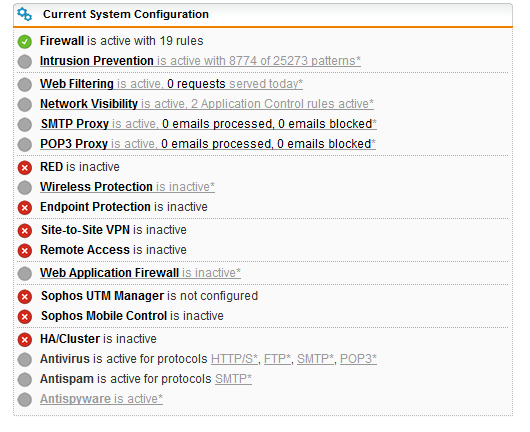Open the Wireless Protection is inactive link

pyautogui.click(x=127, y=187)
